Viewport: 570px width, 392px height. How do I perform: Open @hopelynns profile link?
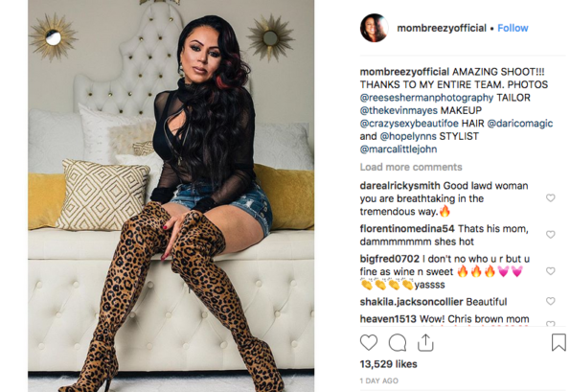[x=408, y=136]
